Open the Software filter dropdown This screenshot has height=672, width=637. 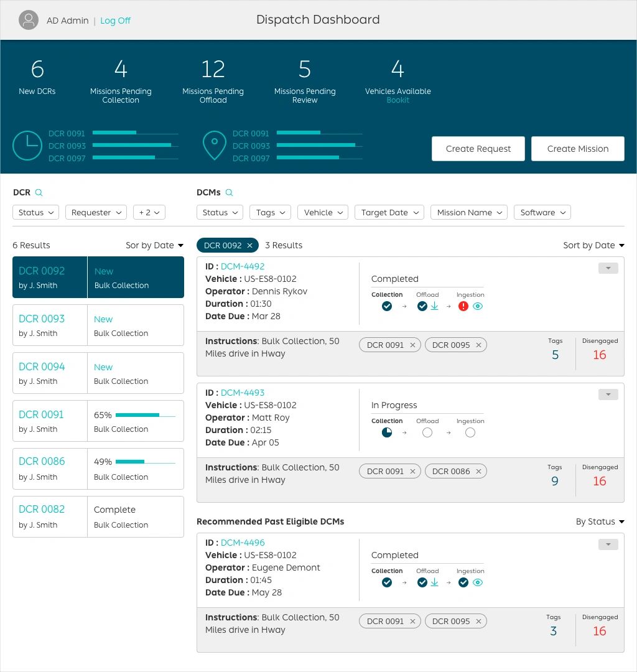point(542,213)
